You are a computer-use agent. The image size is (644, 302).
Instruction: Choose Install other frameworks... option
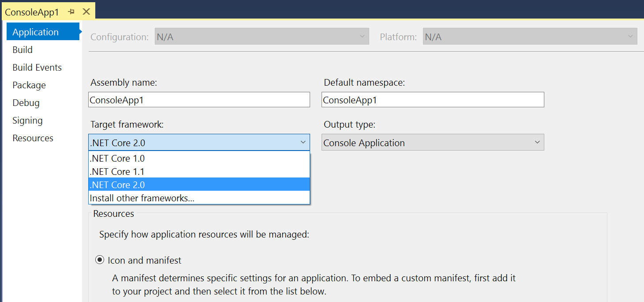(199, 198)
